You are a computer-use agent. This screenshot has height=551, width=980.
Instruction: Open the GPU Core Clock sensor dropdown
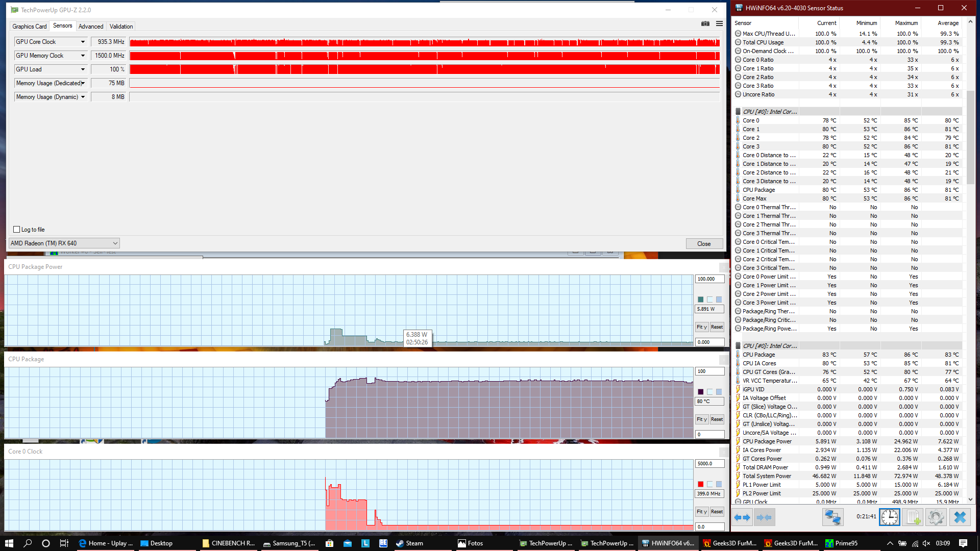(83, 42)
